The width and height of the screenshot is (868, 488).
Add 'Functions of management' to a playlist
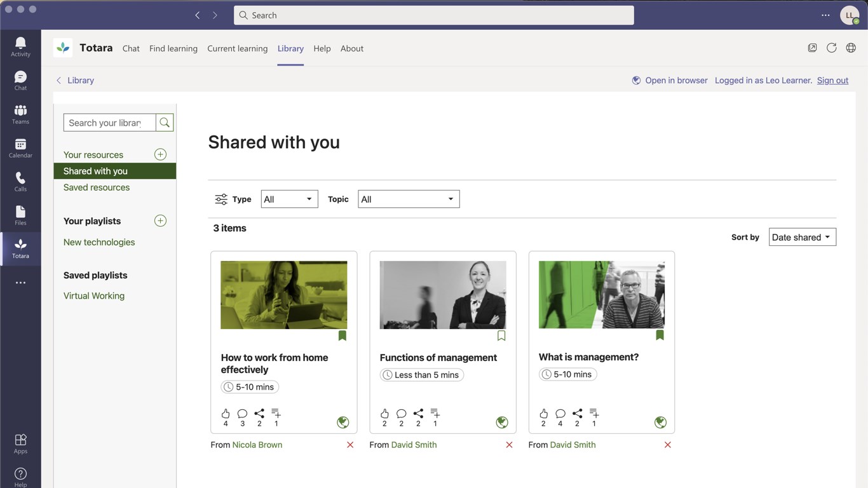[x=435, y=414]
